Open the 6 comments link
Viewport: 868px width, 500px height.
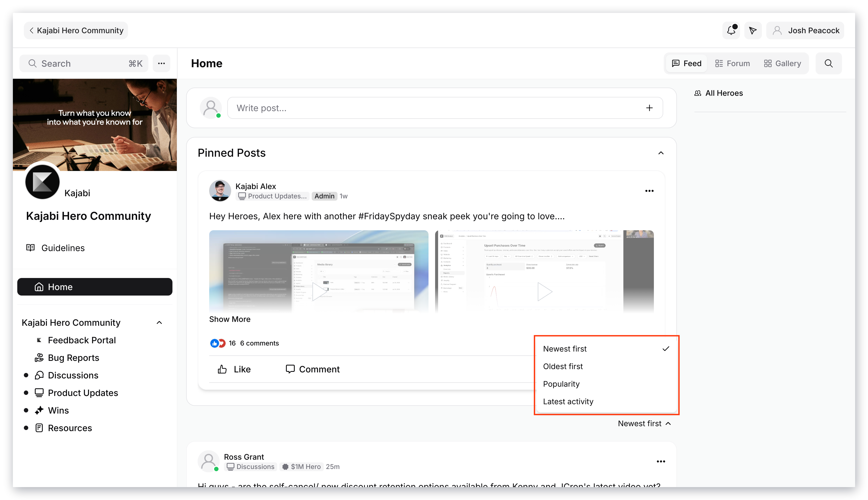(259, 343)
